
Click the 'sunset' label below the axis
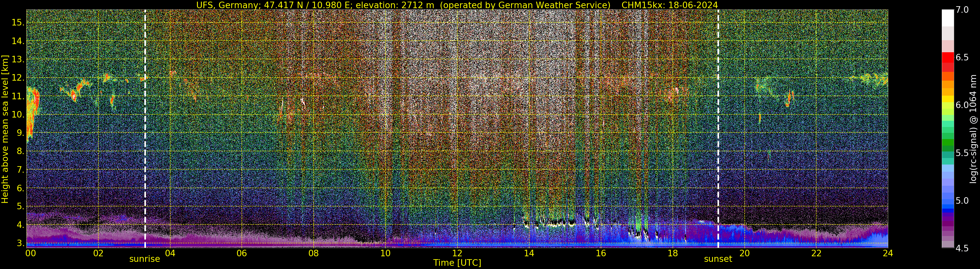718,259
